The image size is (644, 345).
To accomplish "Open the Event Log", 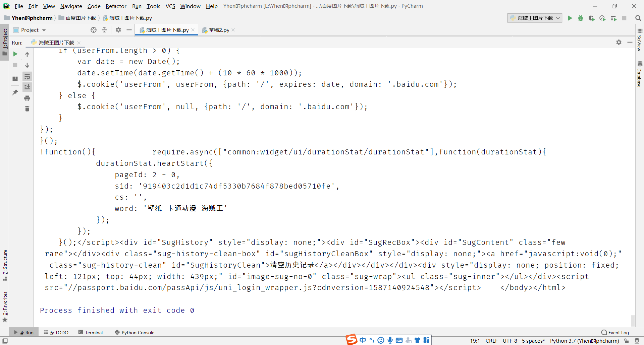I will pyautogui.click(x=615, y=333).
